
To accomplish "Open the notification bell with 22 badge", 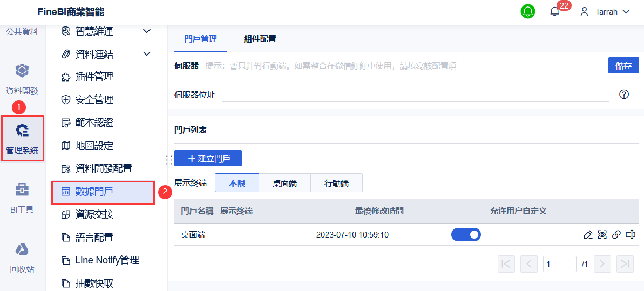I will [555, 11].
